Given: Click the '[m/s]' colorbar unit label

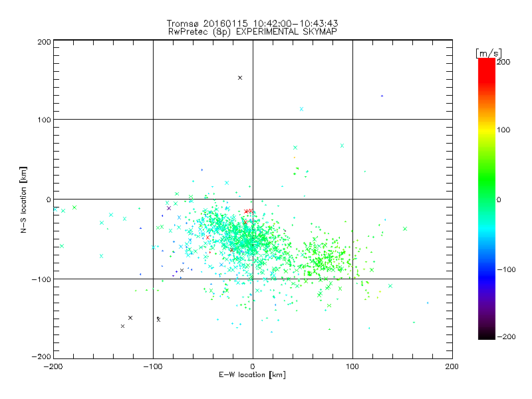Looking at the screenshot, I should pyautogui.click(x=489, y=53).
